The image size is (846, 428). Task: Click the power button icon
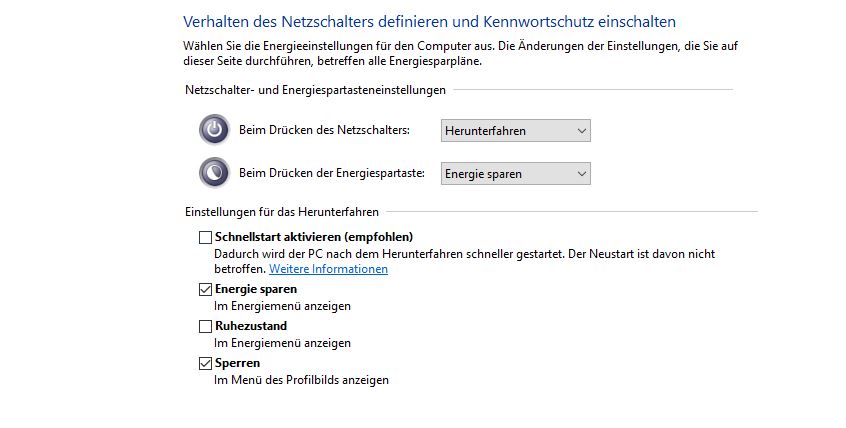coord(214,130)
